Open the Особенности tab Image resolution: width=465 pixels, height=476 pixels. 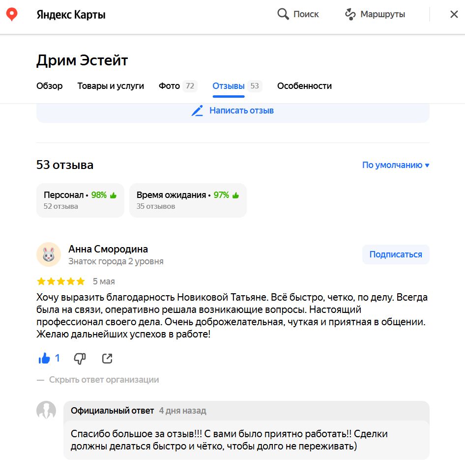click(305, 85)
